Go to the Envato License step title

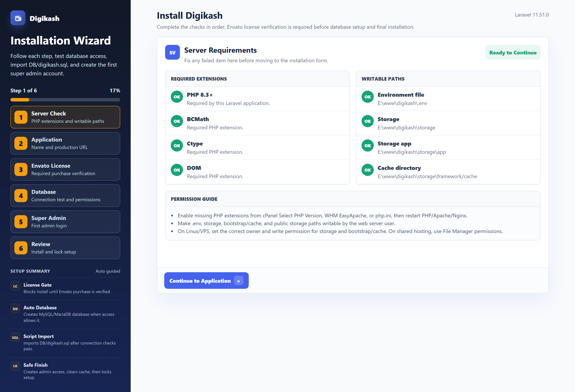[51, 166]
